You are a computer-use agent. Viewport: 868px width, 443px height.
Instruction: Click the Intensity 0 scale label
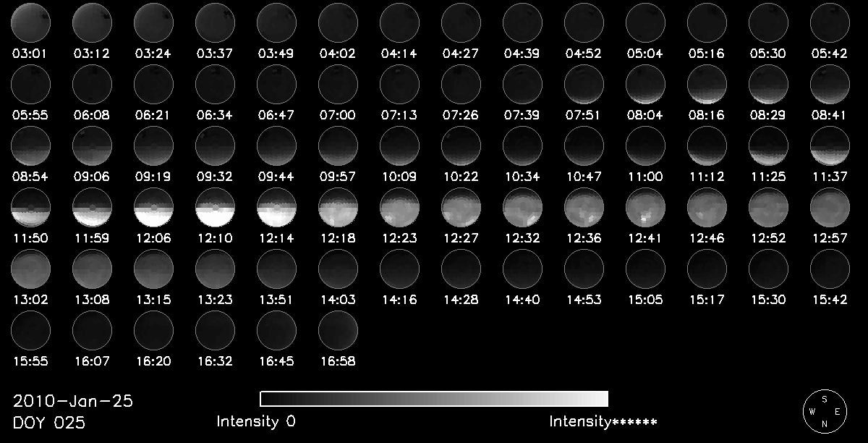[x=255, y=421]
